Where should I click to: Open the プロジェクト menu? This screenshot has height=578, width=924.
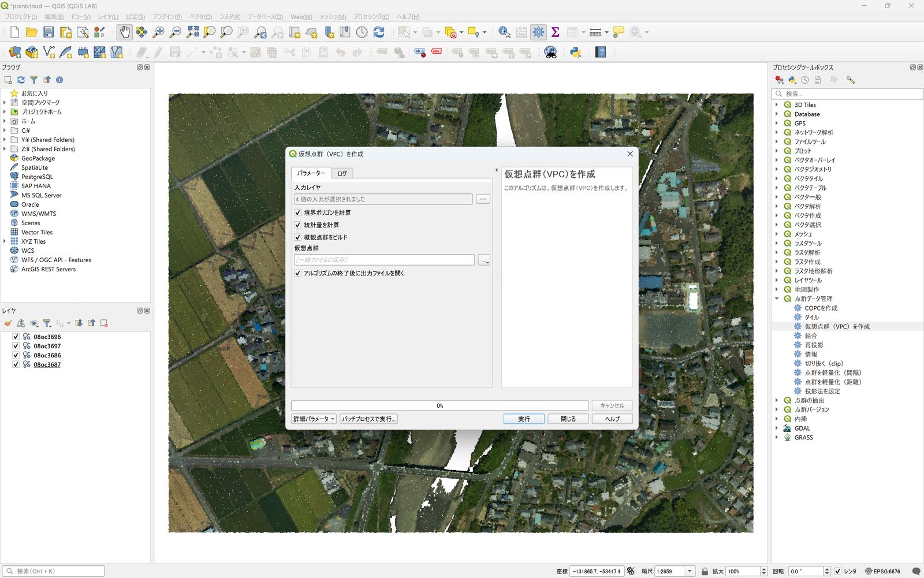pyautogui.click(x=21, y=17)
